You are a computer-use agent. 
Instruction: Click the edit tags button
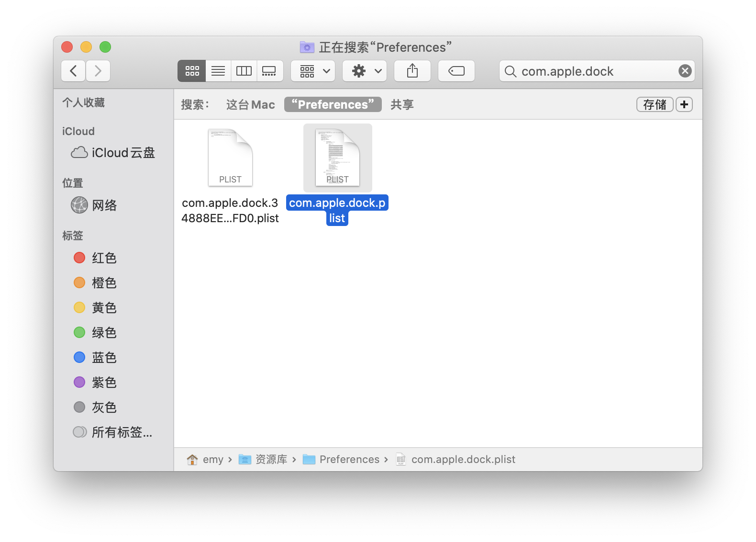click(x=456, y=71)
